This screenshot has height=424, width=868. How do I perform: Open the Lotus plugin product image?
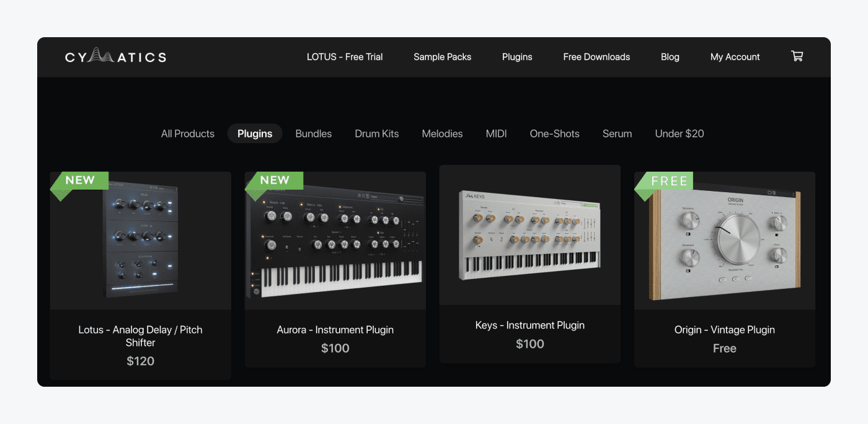point(141,241)
